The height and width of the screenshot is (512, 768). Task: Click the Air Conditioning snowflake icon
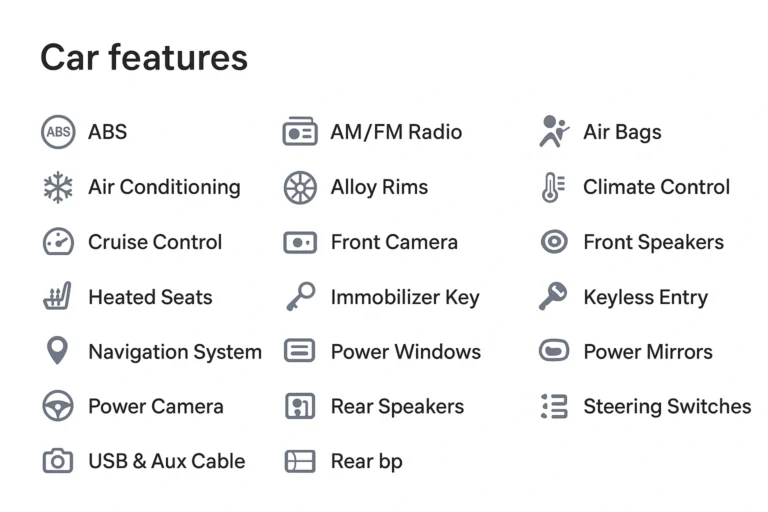[x=58, y=187]
